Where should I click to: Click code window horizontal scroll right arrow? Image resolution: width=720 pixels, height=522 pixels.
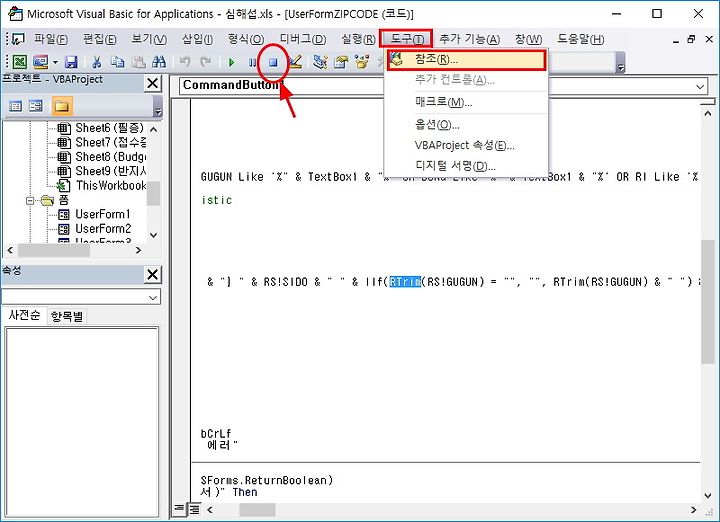693,510
